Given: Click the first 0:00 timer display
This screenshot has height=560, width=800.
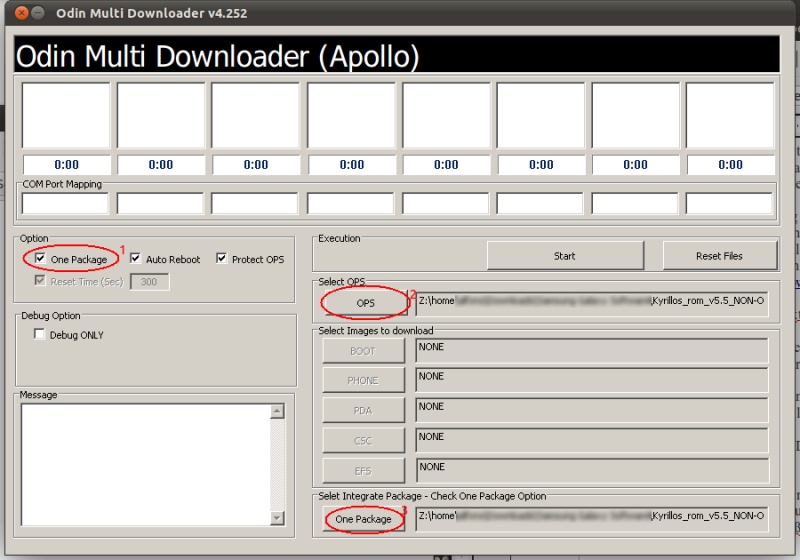Looking at the screenshot, I should tap(66, 165).
